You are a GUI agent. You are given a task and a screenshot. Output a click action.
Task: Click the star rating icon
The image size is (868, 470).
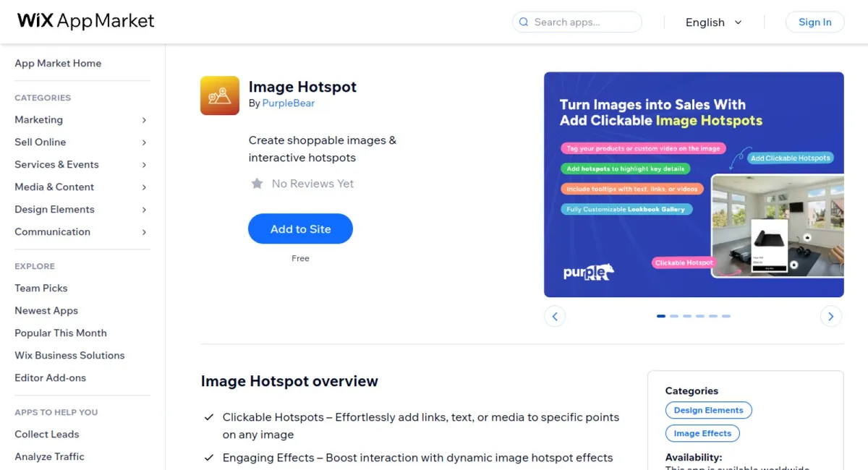[x=257, y=184]
